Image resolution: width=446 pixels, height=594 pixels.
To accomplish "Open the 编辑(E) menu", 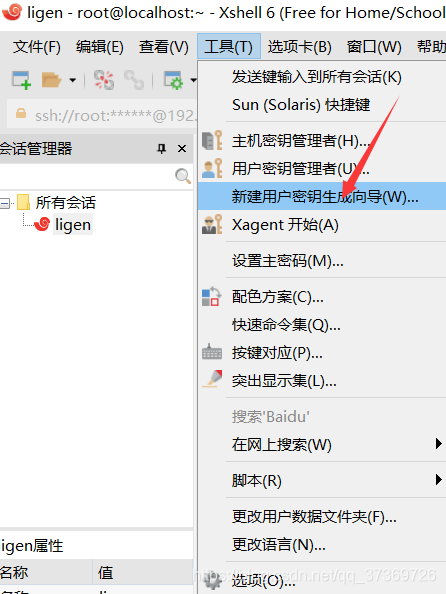I will coord(100,47).
